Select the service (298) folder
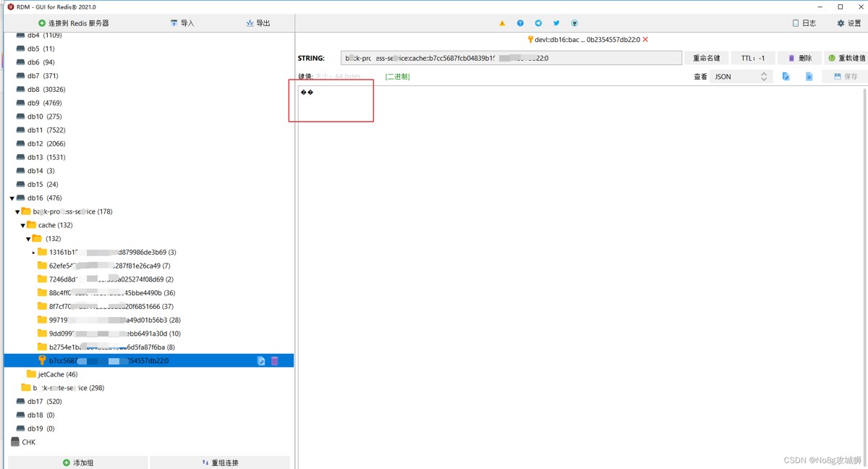 coord(63,388)
